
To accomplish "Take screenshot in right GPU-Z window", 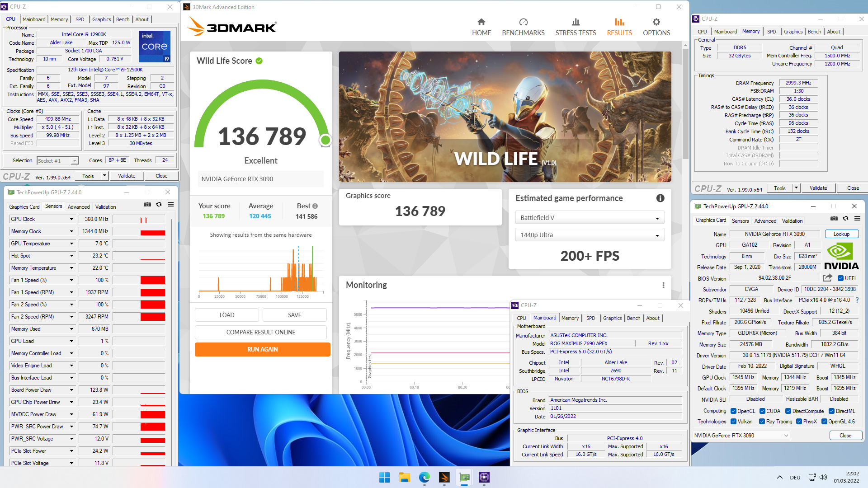I will [x=834, y=219].
